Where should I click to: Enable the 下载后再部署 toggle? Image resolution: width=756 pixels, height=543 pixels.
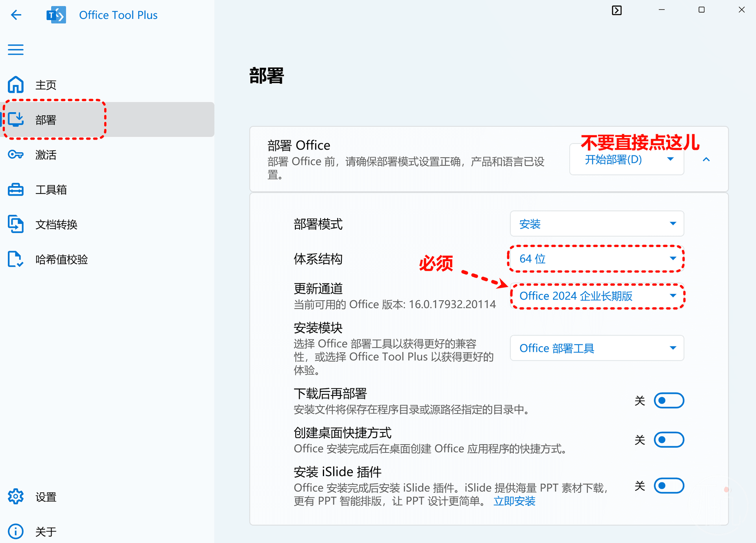point(669,401)
